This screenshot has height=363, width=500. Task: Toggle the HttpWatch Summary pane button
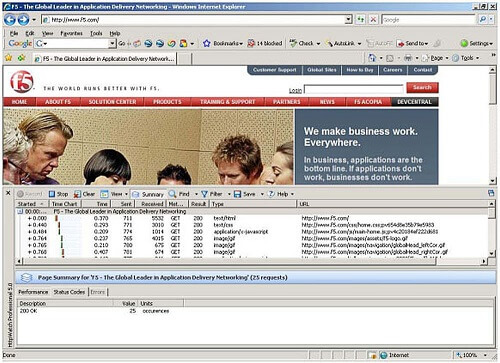pos(148,194)
